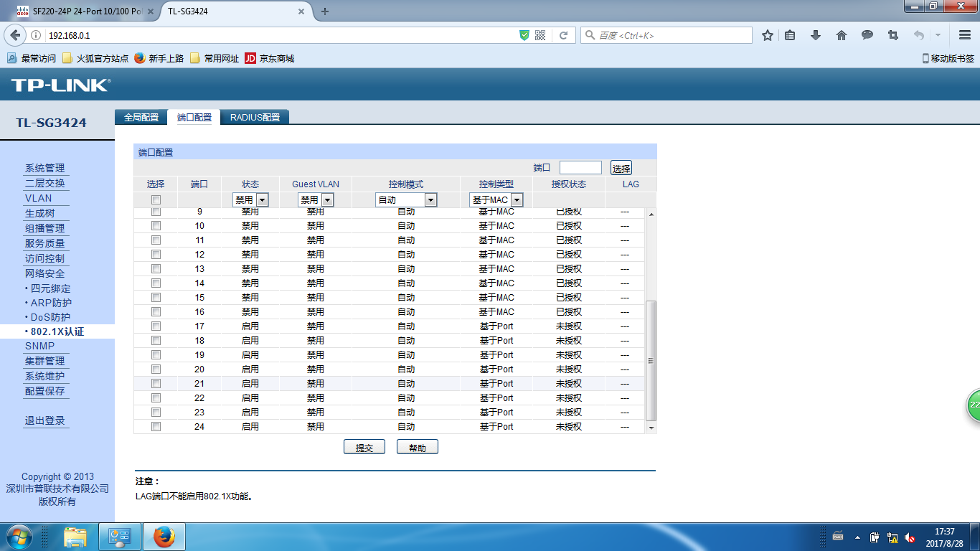
Task: Open VLAN in the sidebar menu
Action: coord(39,198)
